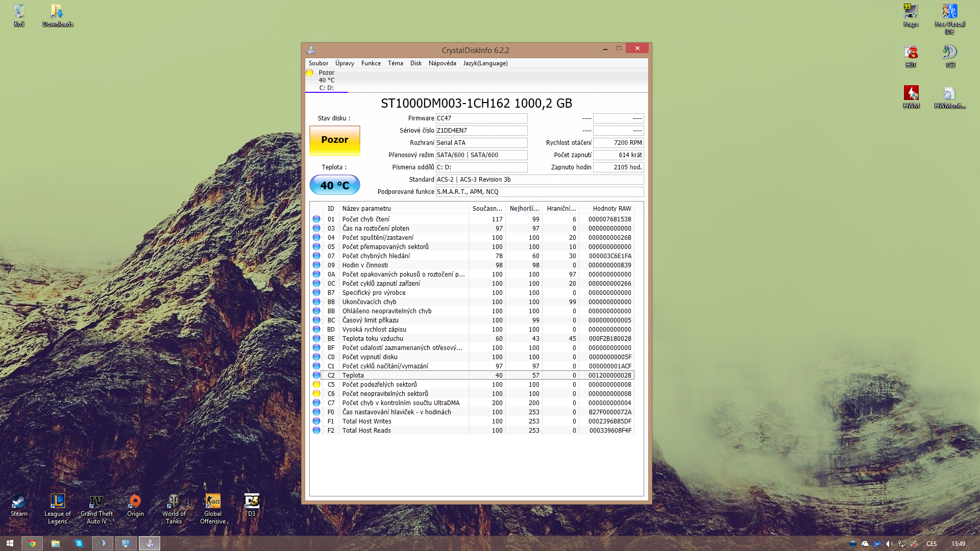The image size is (980, 551).
Task: Click the Chrome icon in the taskbar
Action: click(x=32, y=543)
